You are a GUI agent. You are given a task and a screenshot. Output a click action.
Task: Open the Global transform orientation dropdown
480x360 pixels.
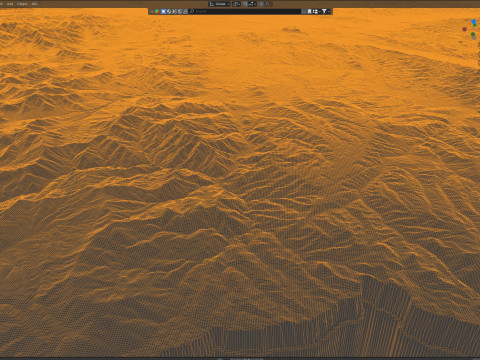coord(220,4)
